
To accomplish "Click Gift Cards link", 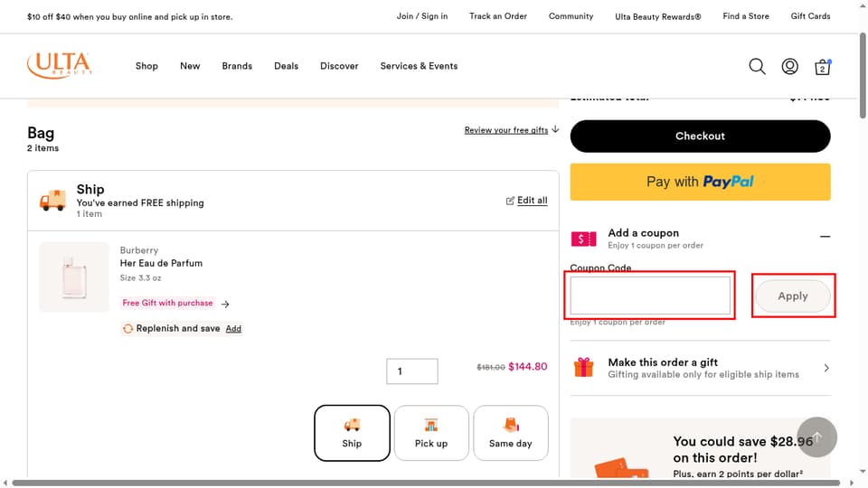I will pyautogui.click(x=810, y=16).
